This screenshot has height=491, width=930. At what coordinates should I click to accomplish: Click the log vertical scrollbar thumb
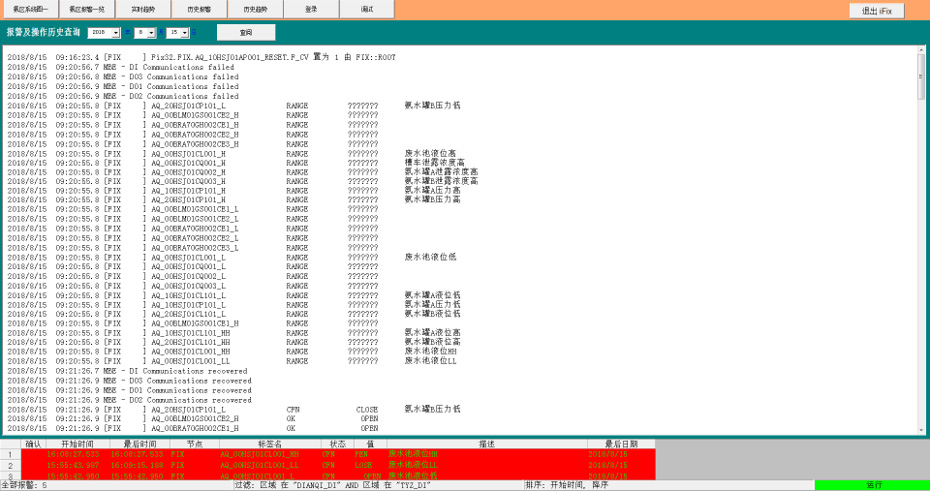(921, 78)
